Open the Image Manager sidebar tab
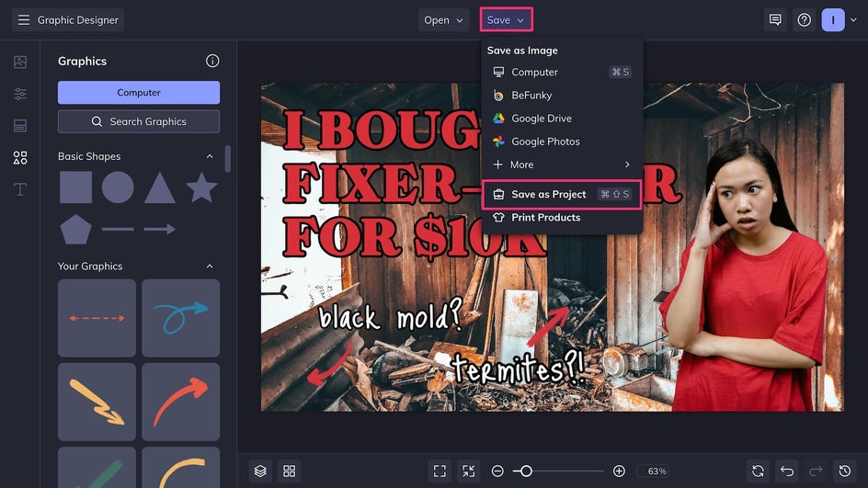The width and height of the screenshot is (868, 488). (20, 62)
